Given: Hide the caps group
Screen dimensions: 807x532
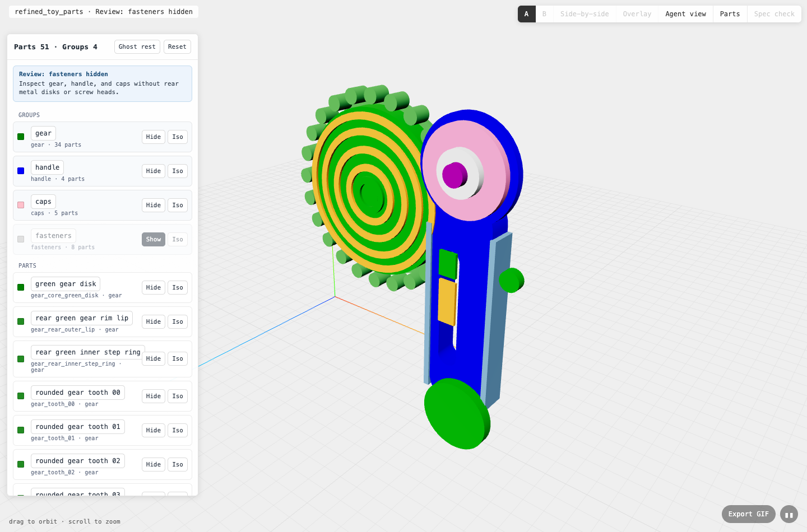Looking at the screenshot, I should [154, 206].
